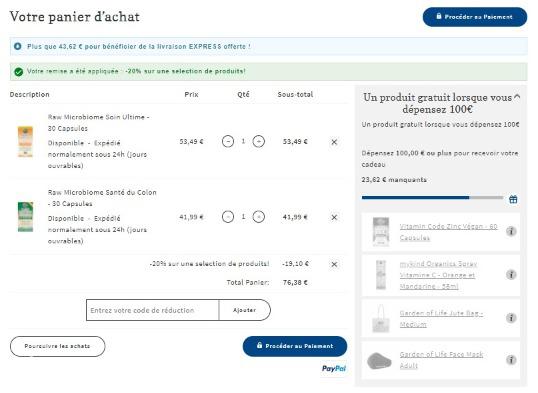This screenshot has height=393, width=538.
Task: Open Raw Microbiome Santé du Colon product title
Action: click(x=102, y=198)
